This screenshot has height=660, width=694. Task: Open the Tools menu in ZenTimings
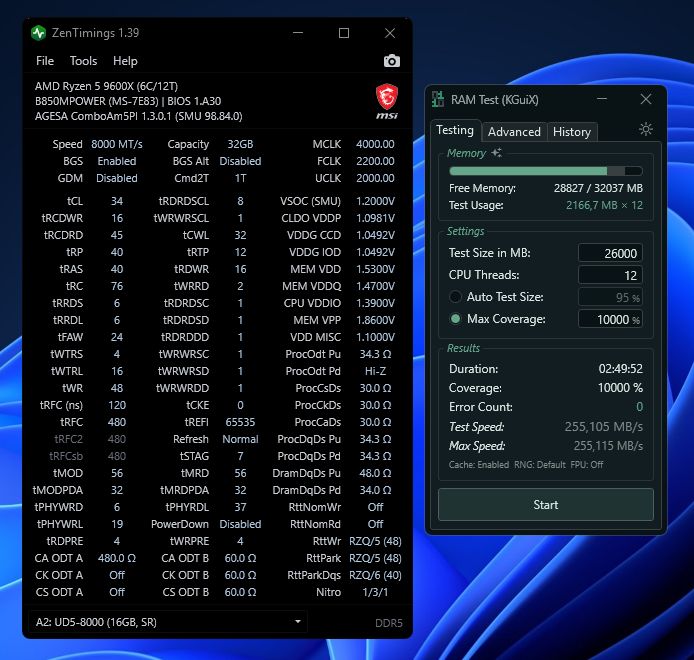(x=83, y=61)
